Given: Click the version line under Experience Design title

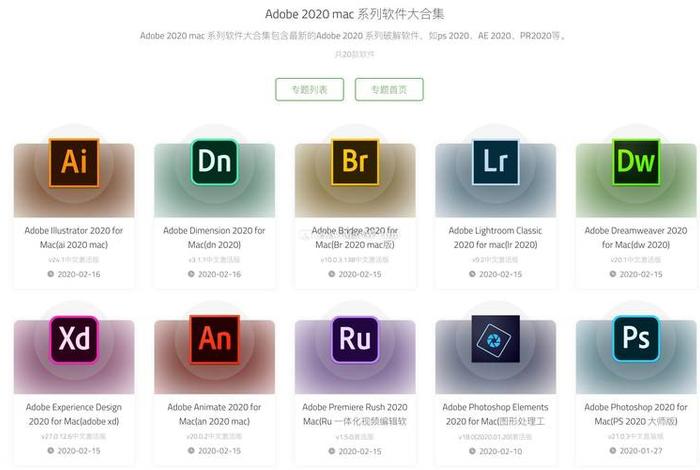Looking at the screenshot, I should [x=74, y=436].
